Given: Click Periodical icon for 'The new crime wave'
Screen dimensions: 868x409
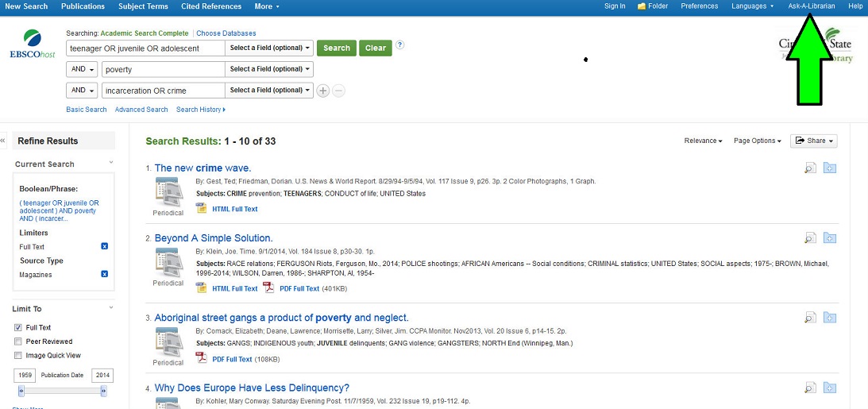Looking at the screenshot, I should click(168, 192).
